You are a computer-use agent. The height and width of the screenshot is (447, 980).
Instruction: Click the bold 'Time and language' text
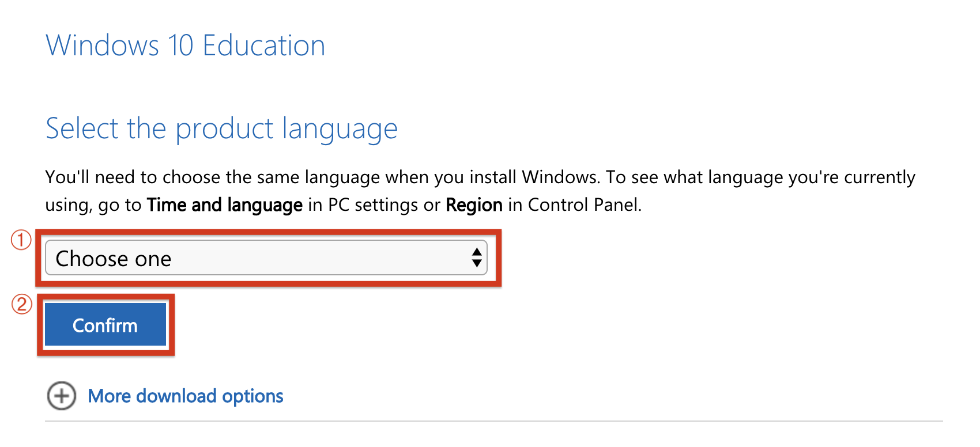tap(224, 205)
